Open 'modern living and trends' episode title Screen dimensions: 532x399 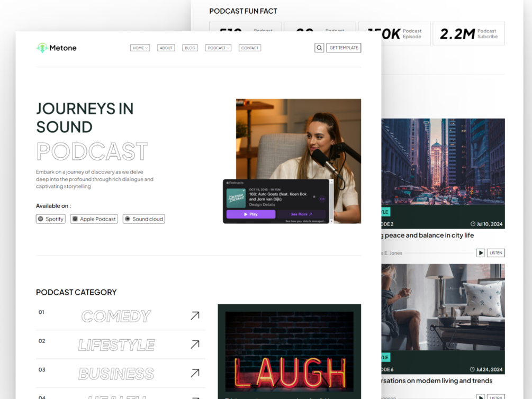437,380
